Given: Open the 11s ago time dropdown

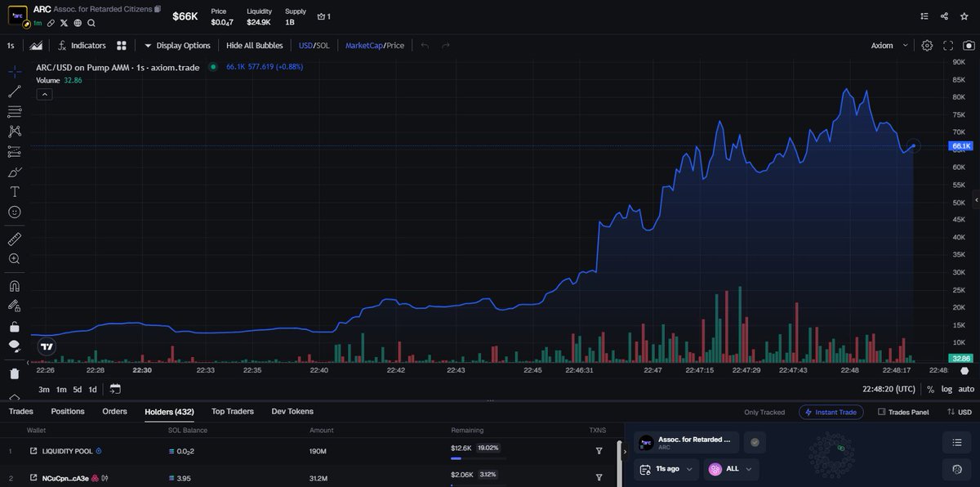Looking at the screenshot, I should [666, 469].
